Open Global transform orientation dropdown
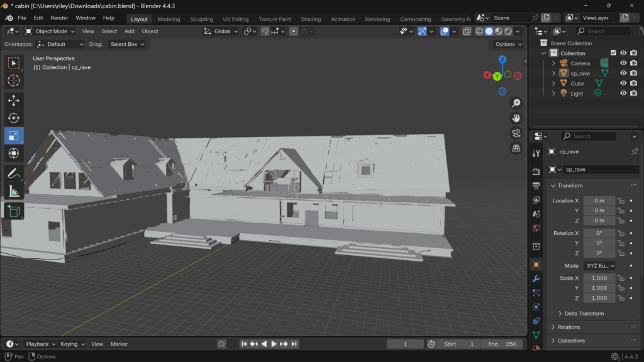Viewport: 644px width, 362px height. (x=221, y=31)
